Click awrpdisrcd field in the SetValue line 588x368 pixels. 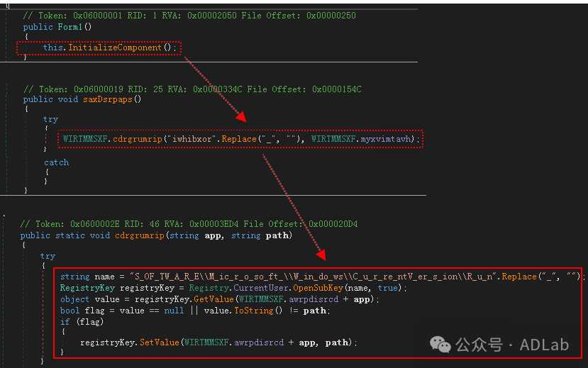point(259,342)
